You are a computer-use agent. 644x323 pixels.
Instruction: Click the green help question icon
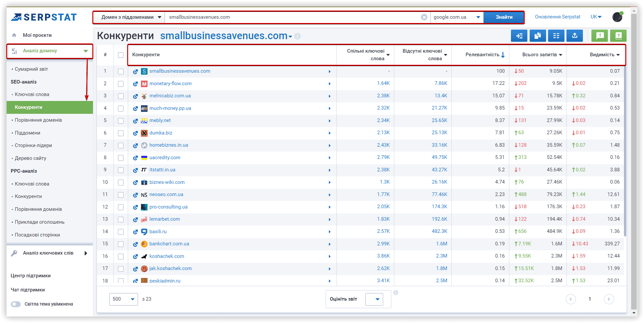[618, 36]
